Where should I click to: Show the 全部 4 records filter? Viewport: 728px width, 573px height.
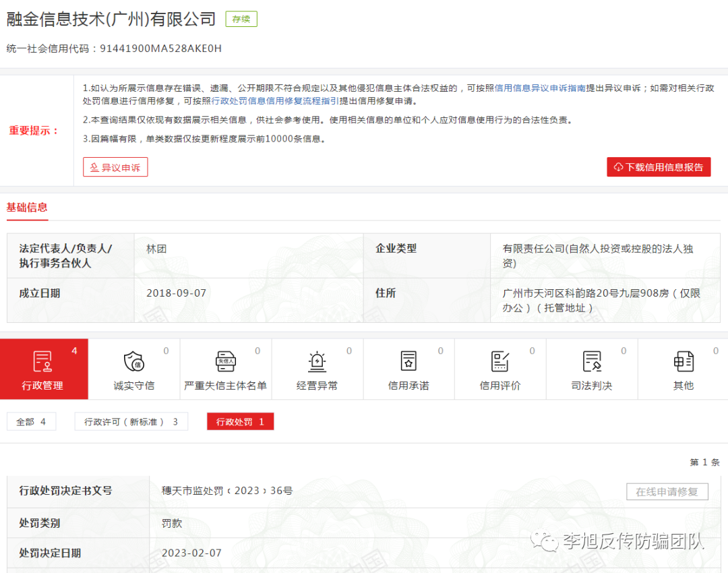31,421
